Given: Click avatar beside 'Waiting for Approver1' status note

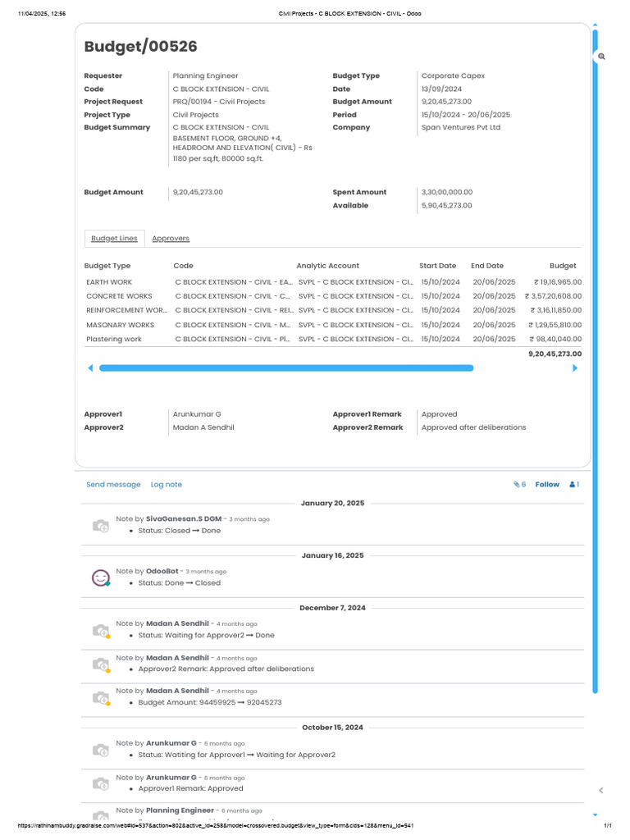Looking at the screenshot, I should point(101,750).
